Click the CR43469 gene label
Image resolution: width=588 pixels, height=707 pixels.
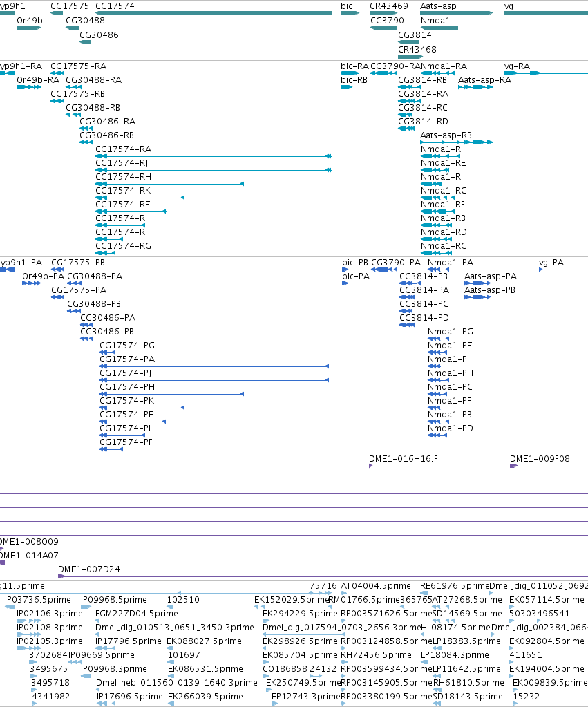(389, 6)
